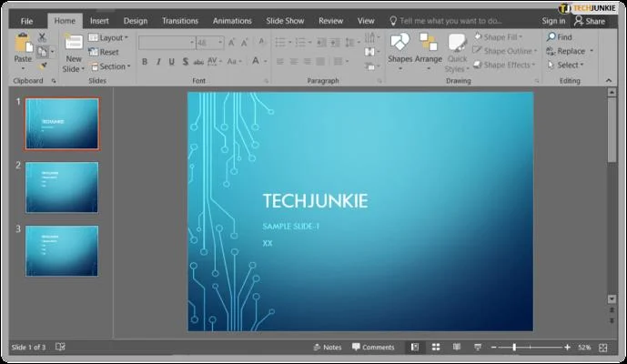Image resolution: width=627 pixels, height=364 pixels.
Task: Open the Comments pane
Action: [x=373, y=348]
